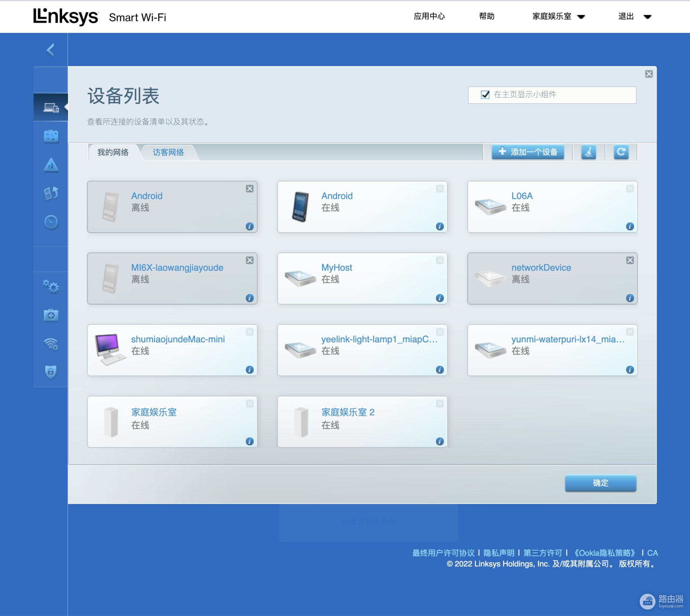Close the 设备列表 dialog
Viewport: 690px width, 616px height.
click(649, 74)
